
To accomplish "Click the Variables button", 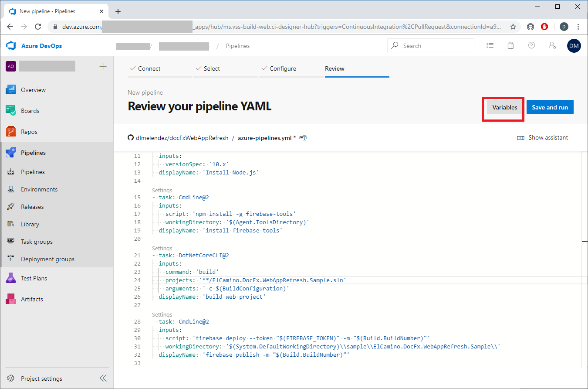I will point(504,107).
